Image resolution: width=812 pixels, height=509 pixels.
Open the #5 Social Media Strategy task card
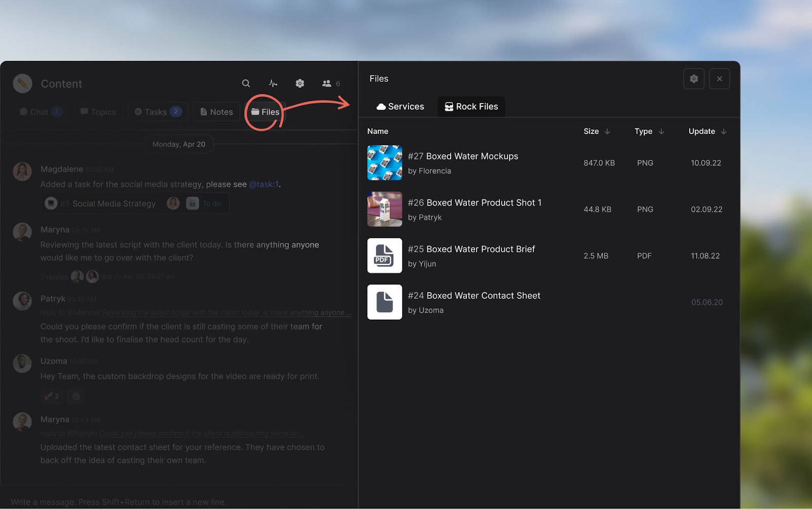[x=134, y=203]
